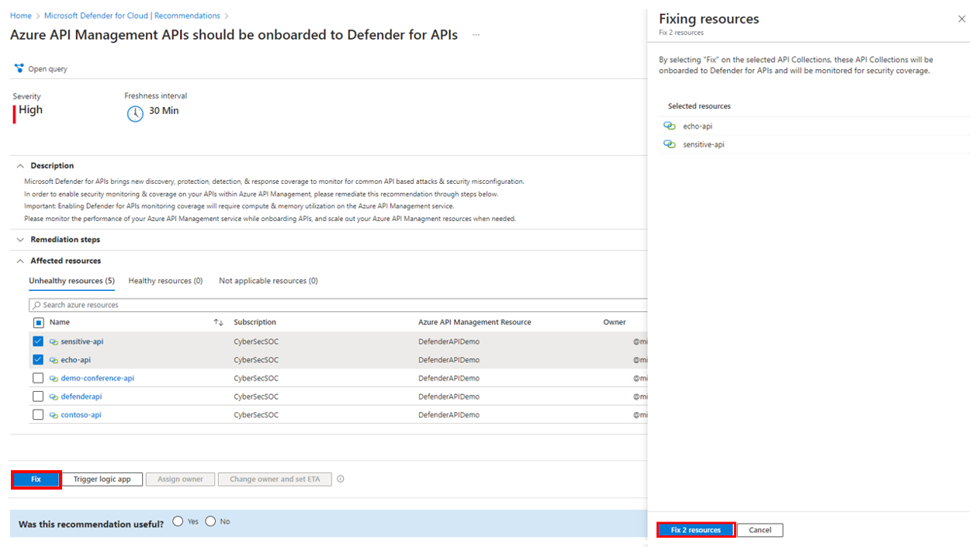Open Not applicable resources tab
Screen dimensions: 980x547
point(268,281)
